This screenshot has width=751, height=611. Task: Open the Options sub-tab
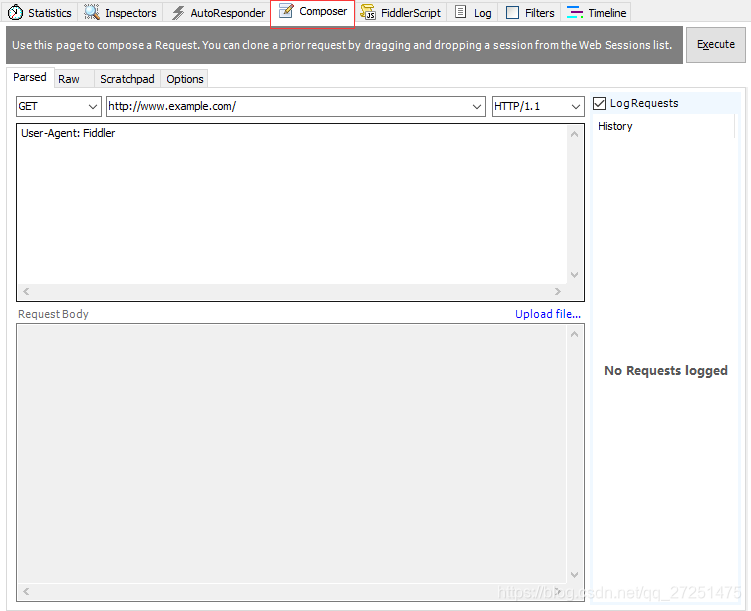pos(184,79)
